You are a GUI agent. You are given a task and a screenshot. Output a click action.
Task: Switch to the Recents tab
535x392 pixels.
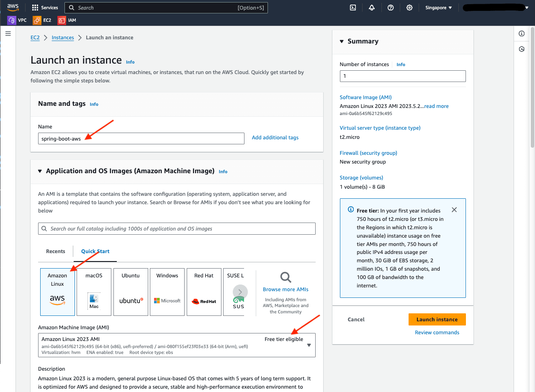click(56, 251)
